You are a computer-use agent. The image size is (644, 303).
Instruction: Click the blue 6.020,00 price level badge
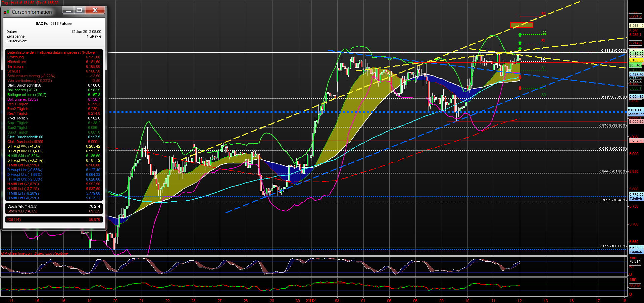pos(635,110)
